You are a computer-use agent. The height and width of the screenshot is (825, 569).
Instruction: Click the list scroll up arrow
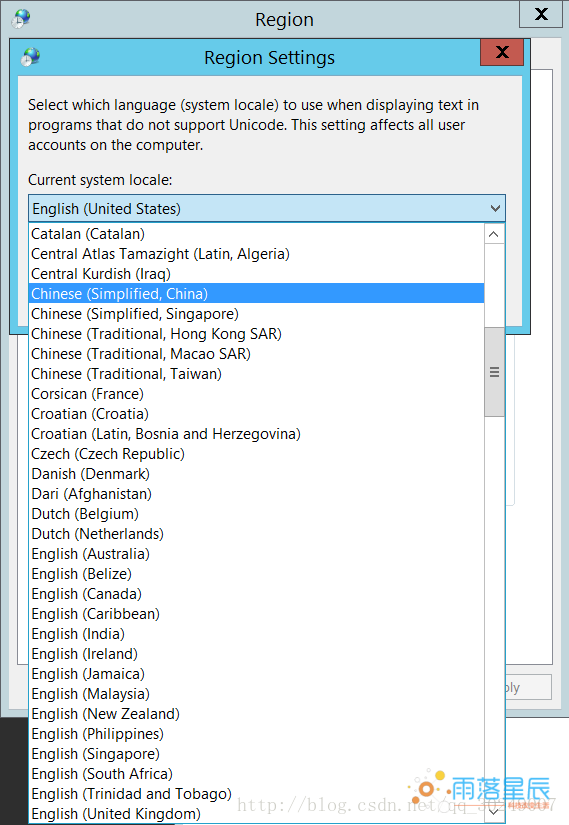point(494,234)
